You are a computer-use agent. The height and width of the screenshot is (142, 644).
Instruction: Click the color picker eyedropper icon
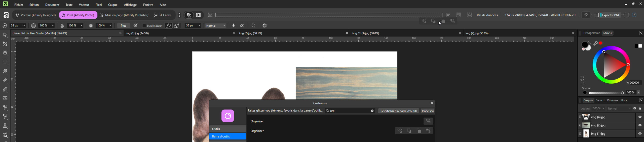pos(595,43)
